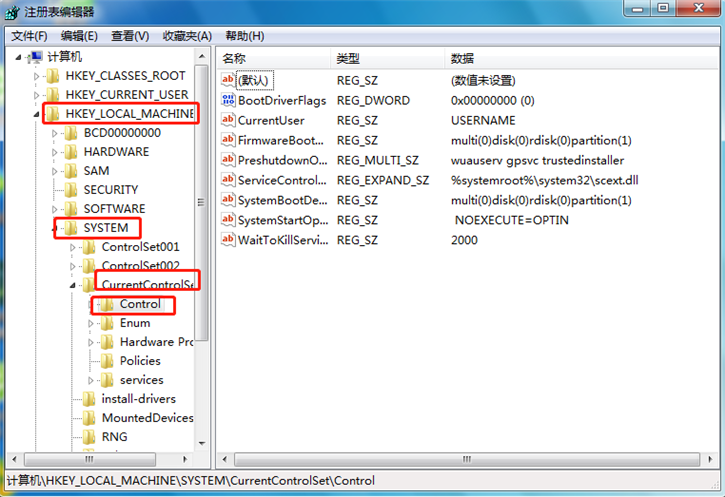The width and height of the screenshot is (725, 497).
Task: Select the HARDWARE folder icon
Action: tap(70, 152)
